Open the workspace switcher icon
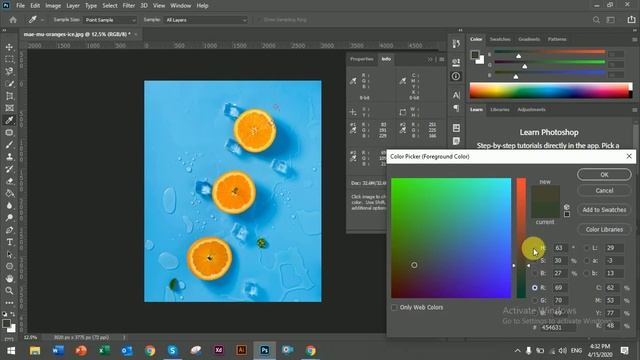This screenshot has width=640, height=360. 611,20
